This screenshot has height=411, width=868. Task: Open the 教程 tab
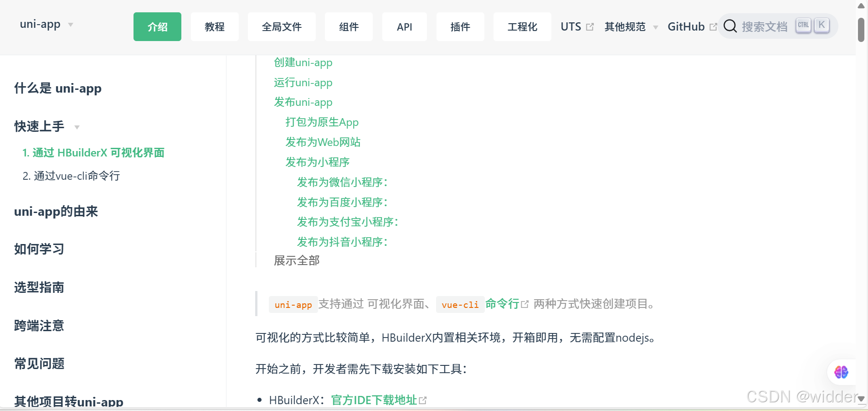click(x=215, y=27)
